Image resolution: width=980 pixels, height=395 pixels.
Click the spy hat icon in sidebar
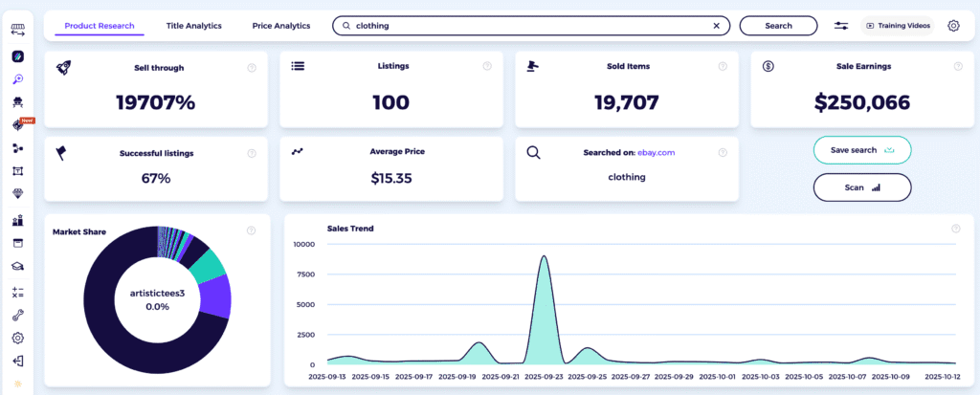click(x=17, y=102)
